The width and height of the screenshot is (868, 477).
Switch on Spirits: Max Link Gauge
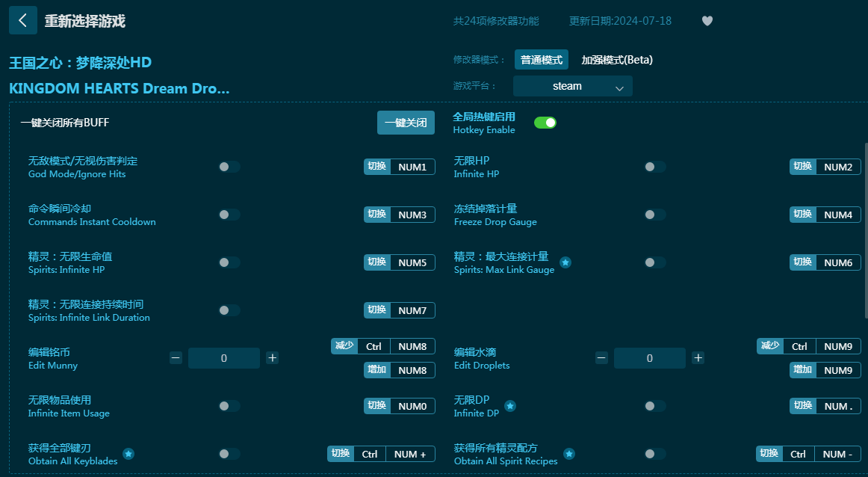[655, 262]
